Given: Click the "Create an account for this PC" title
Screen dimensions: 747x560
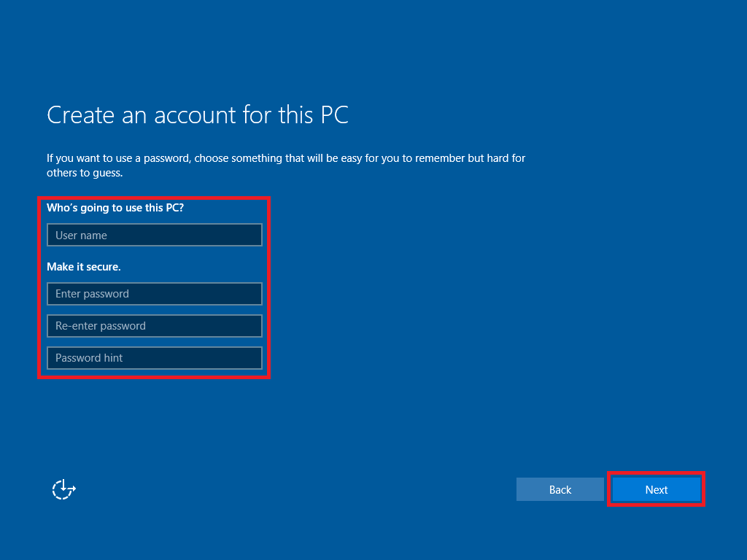Looking at the screenshot, I should tap(198, 114).
